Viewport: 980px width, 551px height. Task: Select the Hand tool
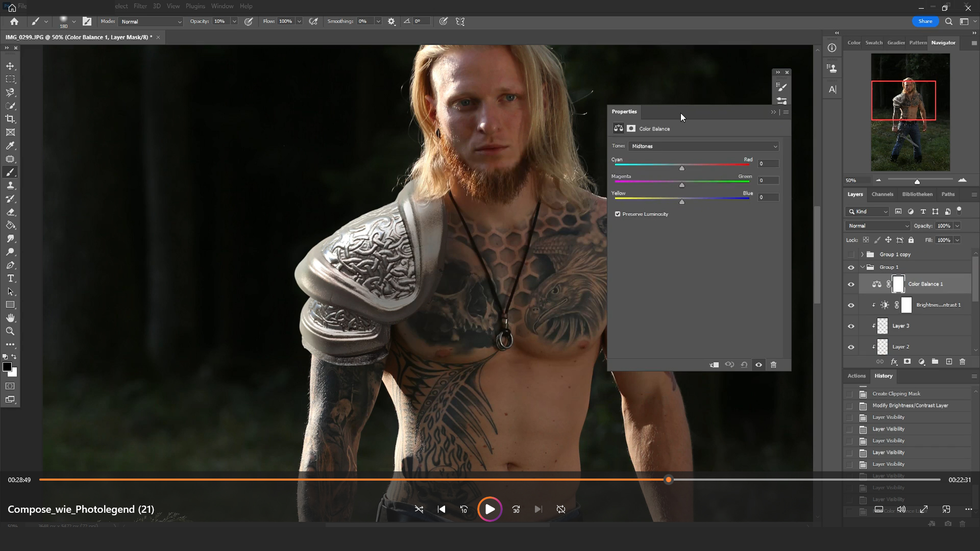[10, 318]
